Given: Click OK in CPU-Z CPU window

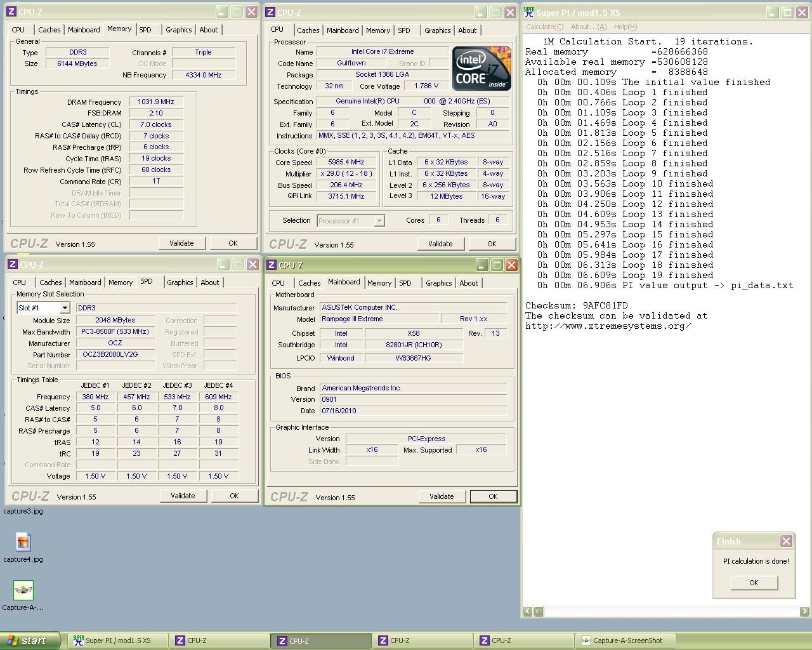Looking at the screenshot, I should tap(492, 244).
